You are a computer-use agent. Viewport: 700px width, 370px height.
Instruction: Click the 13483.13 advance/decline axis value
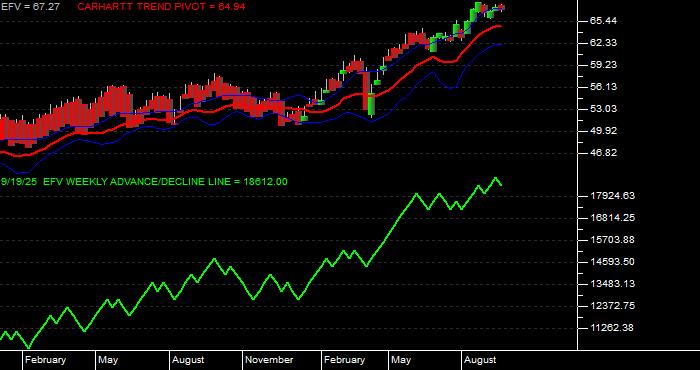(612, 284)
